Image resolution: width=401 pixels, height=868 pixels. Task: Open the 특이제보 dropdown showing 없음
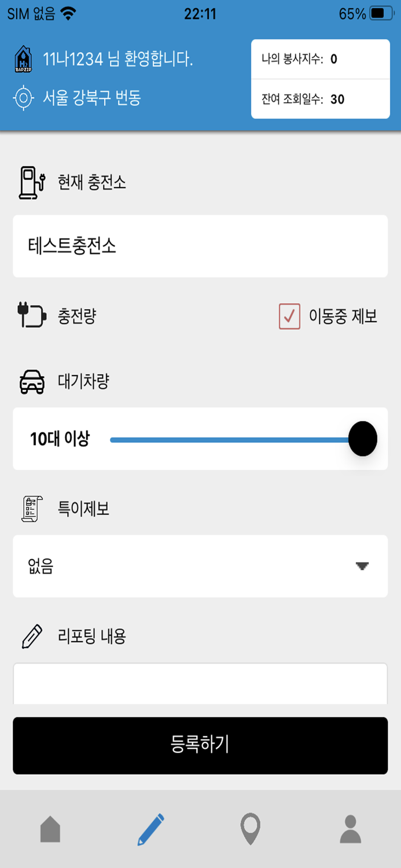[x=200, y=566]
